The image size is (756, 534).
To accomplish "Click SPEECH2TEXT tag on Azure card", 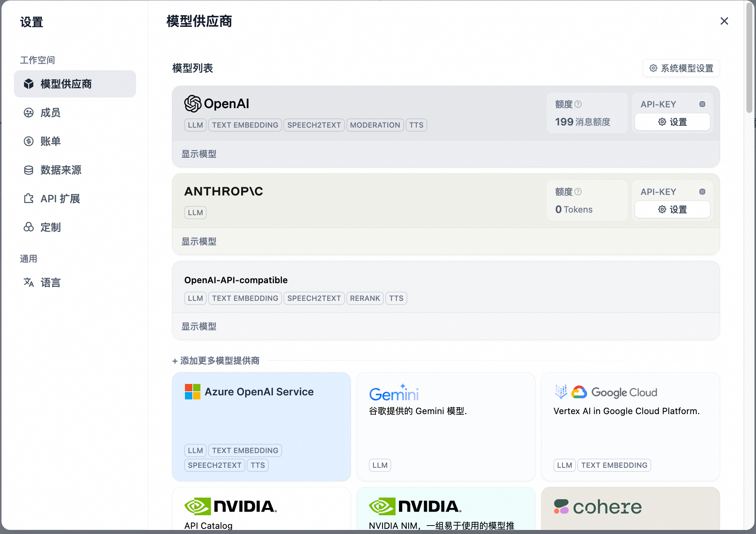I will click(x=215, y=465).
